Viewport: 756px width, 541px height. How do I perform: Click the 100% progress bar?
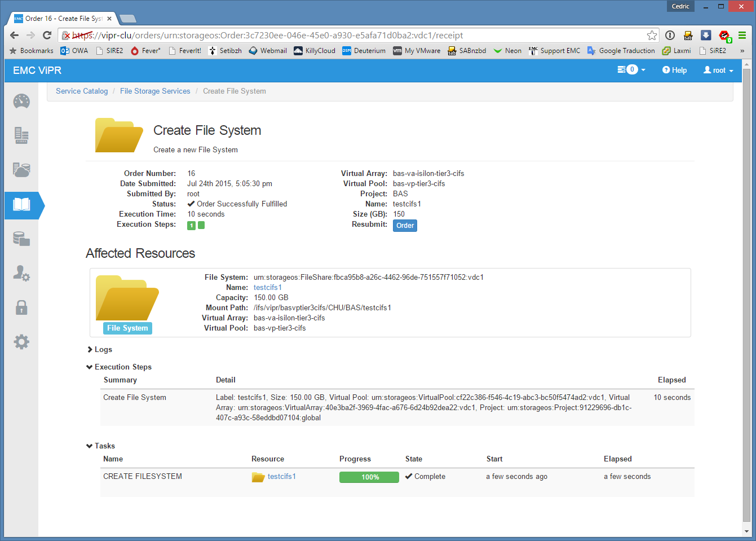pos(369,477)
